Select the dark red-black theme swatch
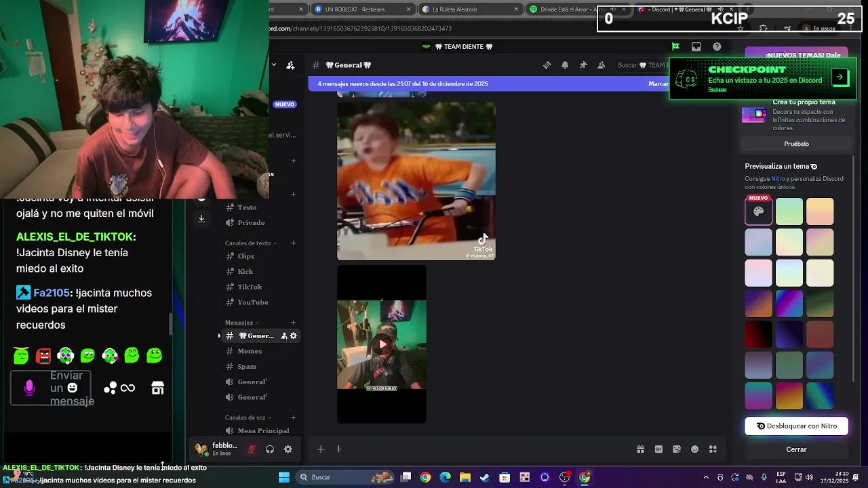The height and width of the screenshot is (488, 868). click(758, 335)
